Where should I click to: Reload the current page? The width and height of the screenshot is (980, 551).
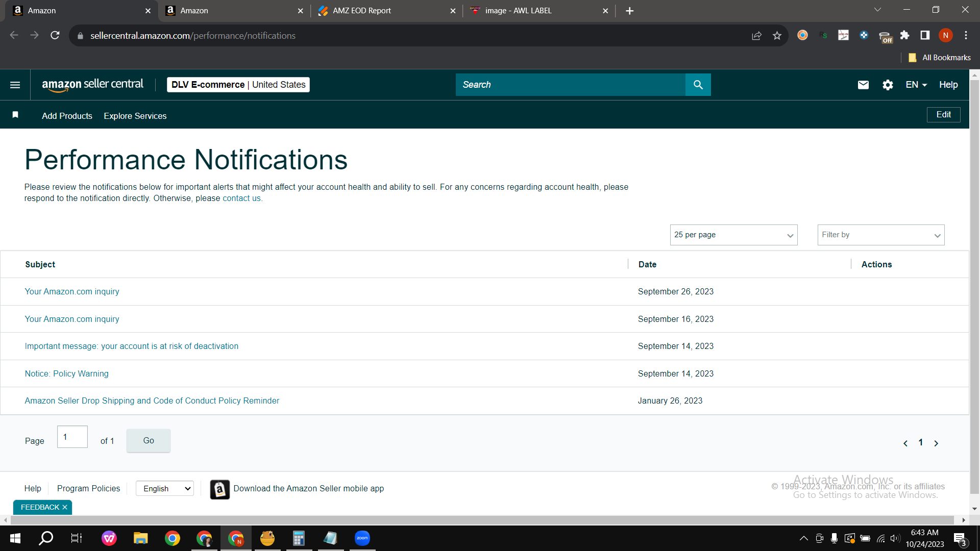coord(55,35)
